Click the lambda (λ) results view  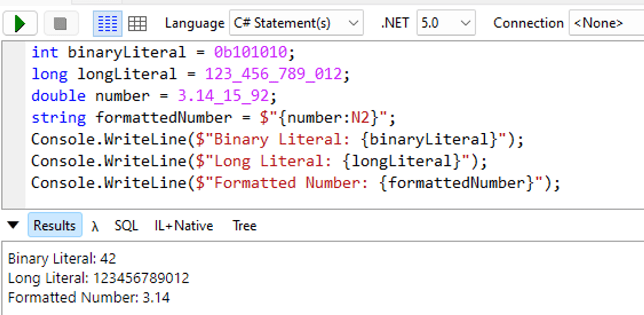(x=95, y=226)
